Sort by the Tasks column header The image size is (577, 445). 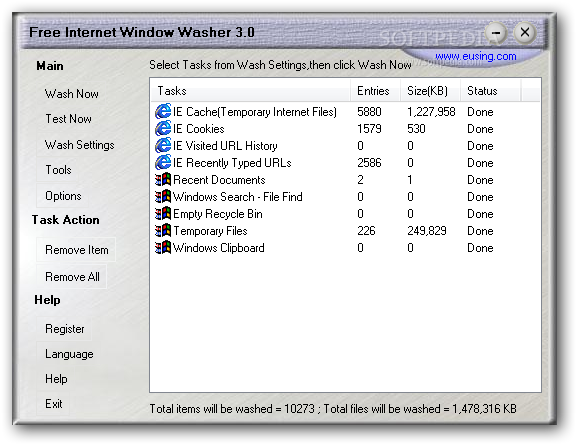(x=250, y=91)
